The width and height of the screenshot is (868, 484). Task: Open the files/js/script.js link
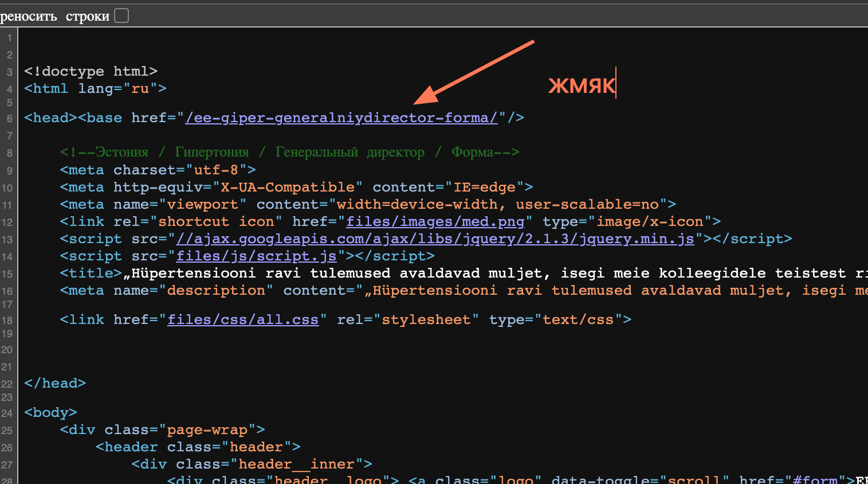pyautogui.click(x=257, y=256)
